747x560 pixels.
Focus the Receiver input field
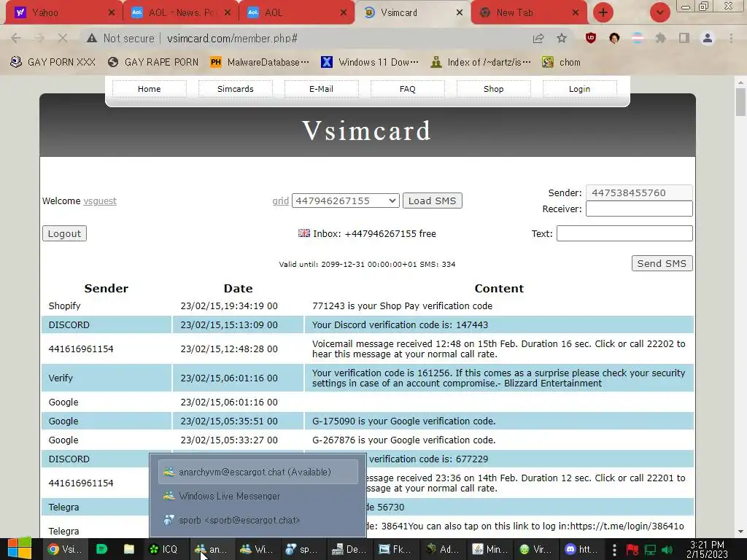pyautogui.click(x=639, y=209)
